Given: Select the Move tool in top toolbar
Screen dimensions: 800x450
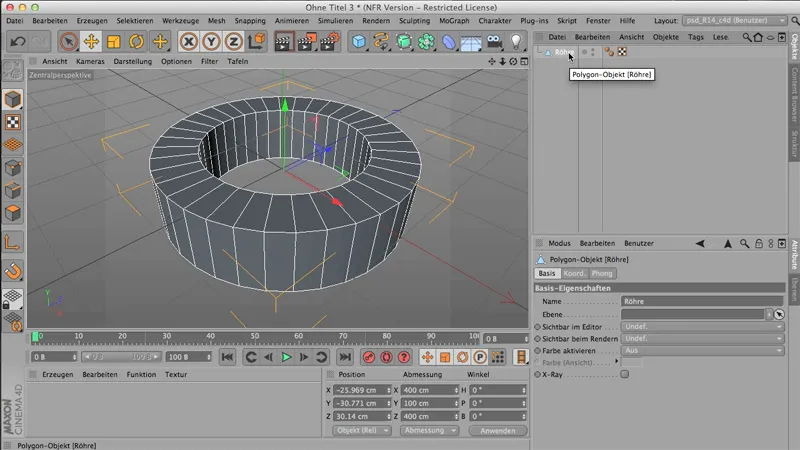Looking at the screenshot, I should (x=91, y=41).
